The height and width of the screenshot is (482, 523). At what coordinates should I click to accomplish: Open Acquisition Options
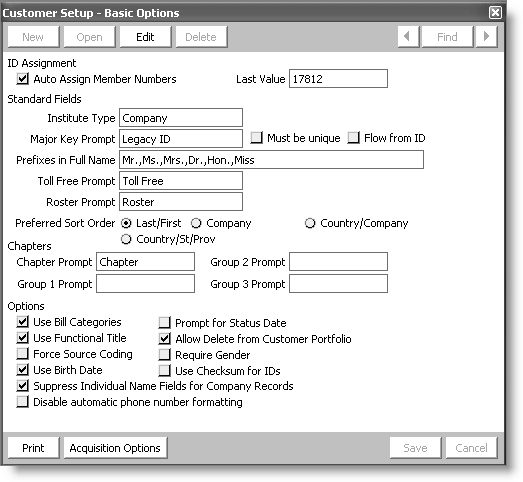pos(115,448)
